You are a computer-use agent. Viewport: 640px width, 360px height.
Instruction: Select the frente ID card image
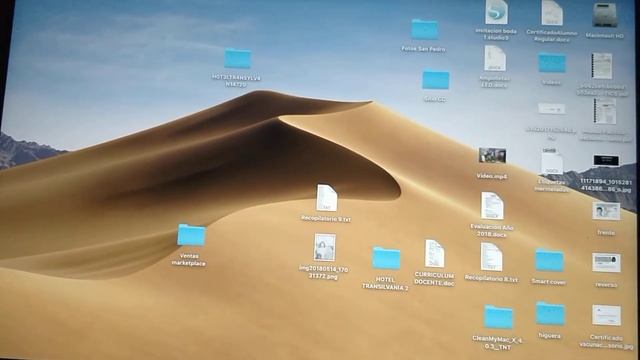click(x=606, y=211)
